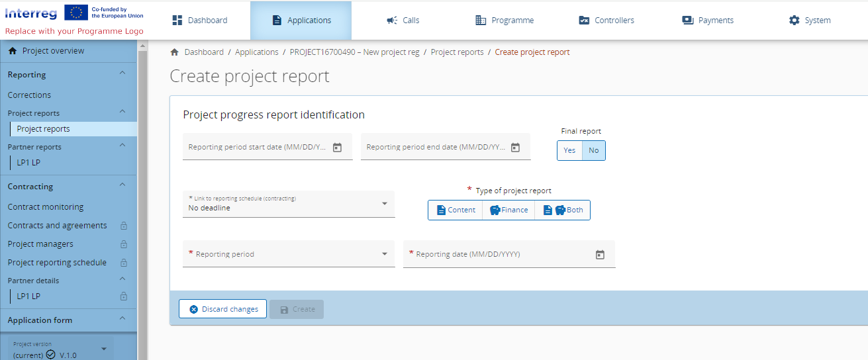Screen dimensions: 868x360
Task: Set Final report to Yes
Action: (x=569, y=151)
